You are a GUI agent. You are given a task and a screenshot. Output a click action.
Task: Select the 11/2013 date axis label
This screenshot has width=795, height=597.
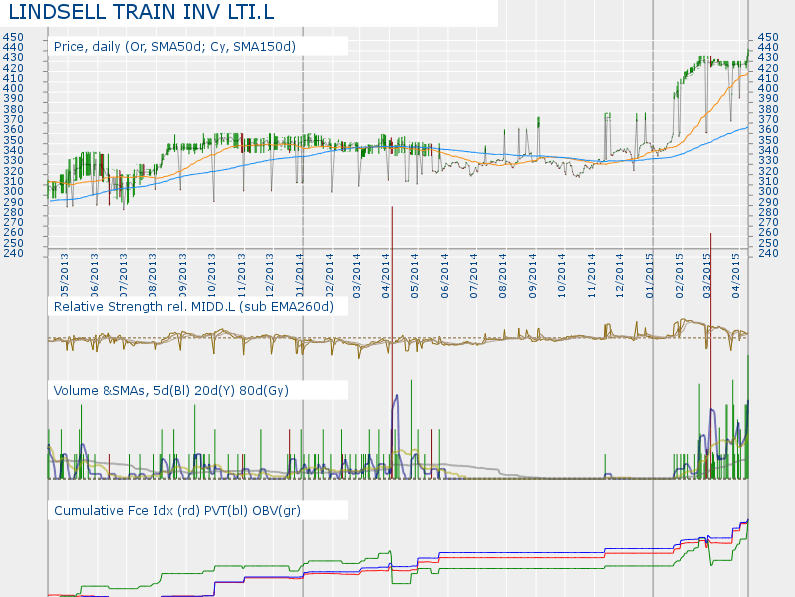[x=241, y=275]
